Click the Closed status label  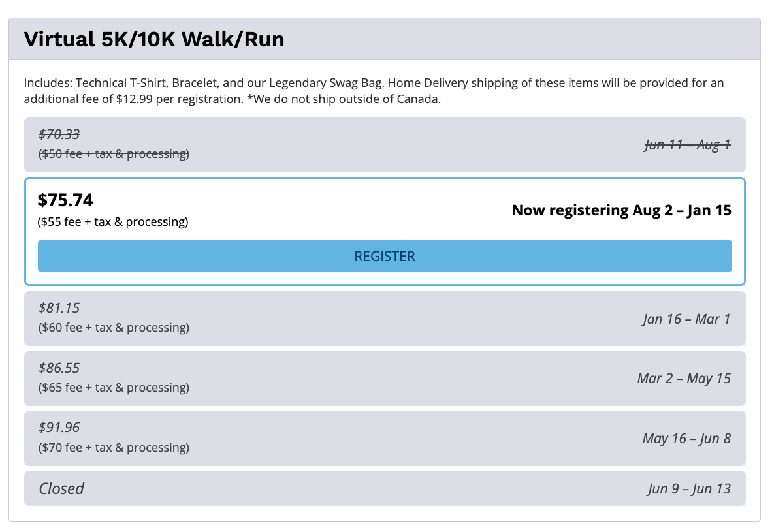[61, 488]
